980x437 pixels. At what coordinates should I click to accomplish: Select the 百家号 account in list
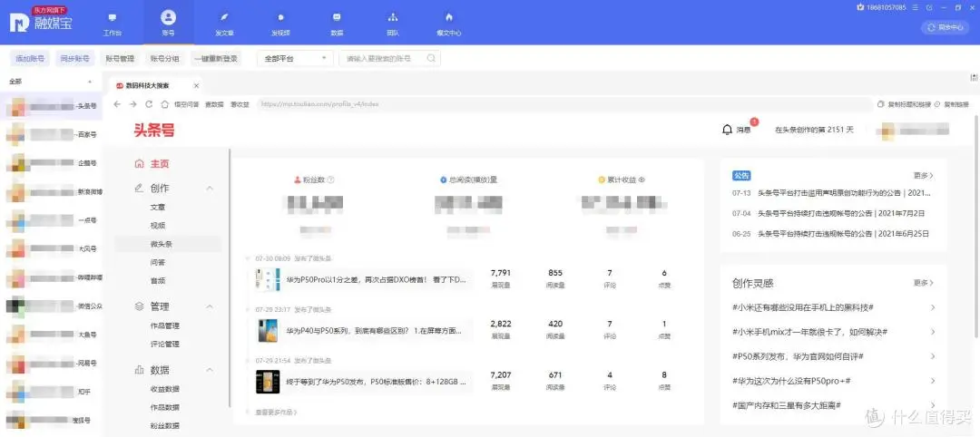(51, 134)
